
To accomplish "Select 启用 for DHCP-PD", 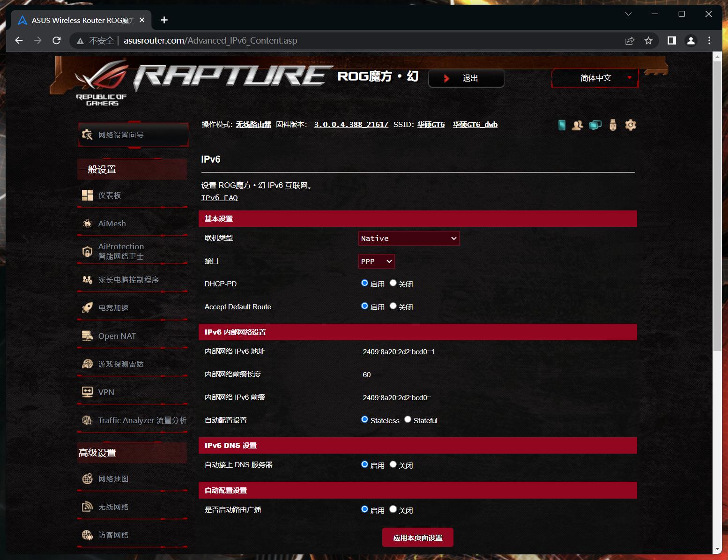I will [364, 283].
